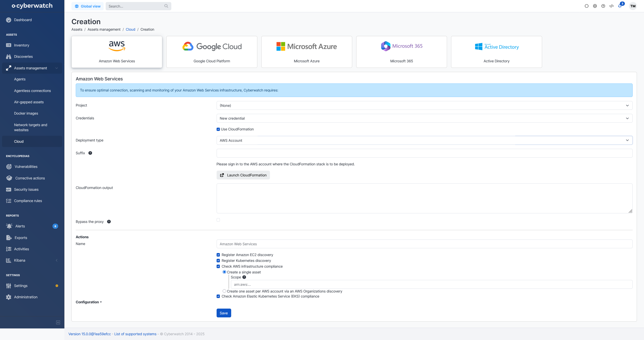Screen dimensions: 644x340
Task: Click the Exports file icon
Action: pyautogui.click(x=9, y=238)
